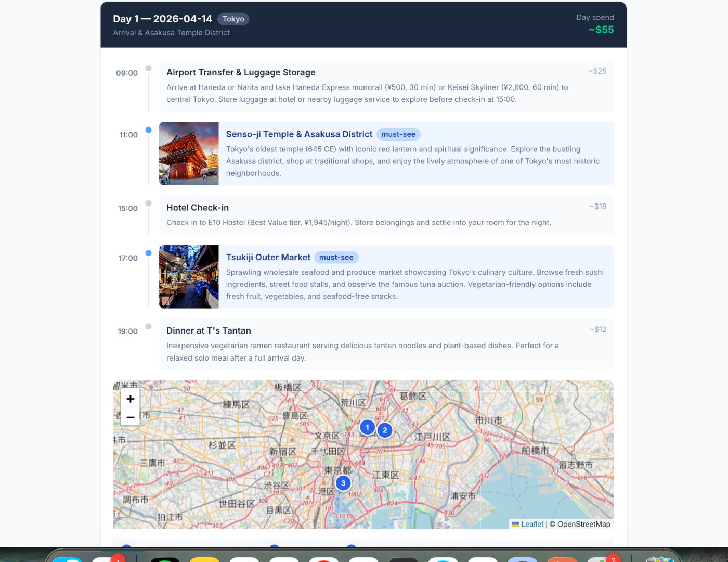Click the ~$12 dinner cost
The image size is (728, 562).
point(597,329)
